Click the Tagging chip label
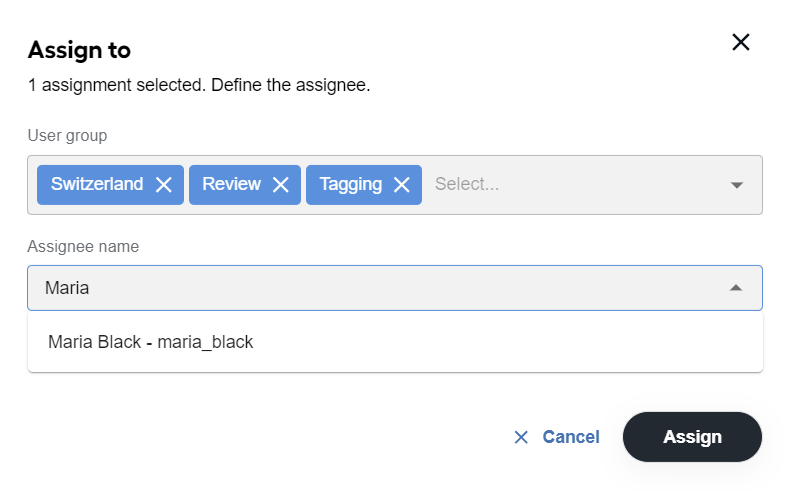The image size is (792, 492). [x=351, y=184]
